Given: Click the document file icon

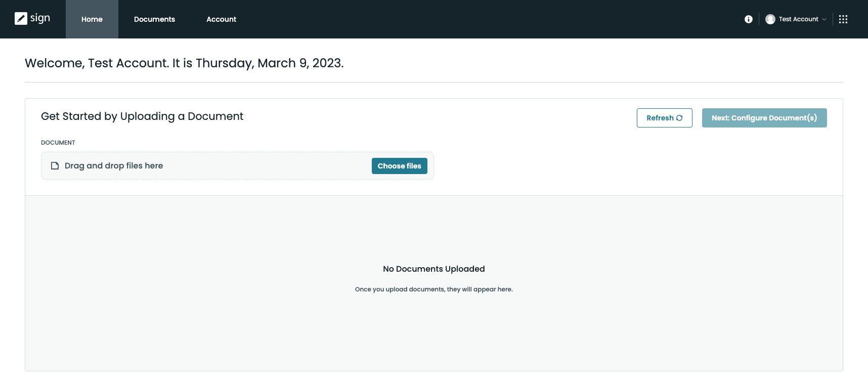Looking at the screenshot, I should pyautogui.click(x=55, y=166).
